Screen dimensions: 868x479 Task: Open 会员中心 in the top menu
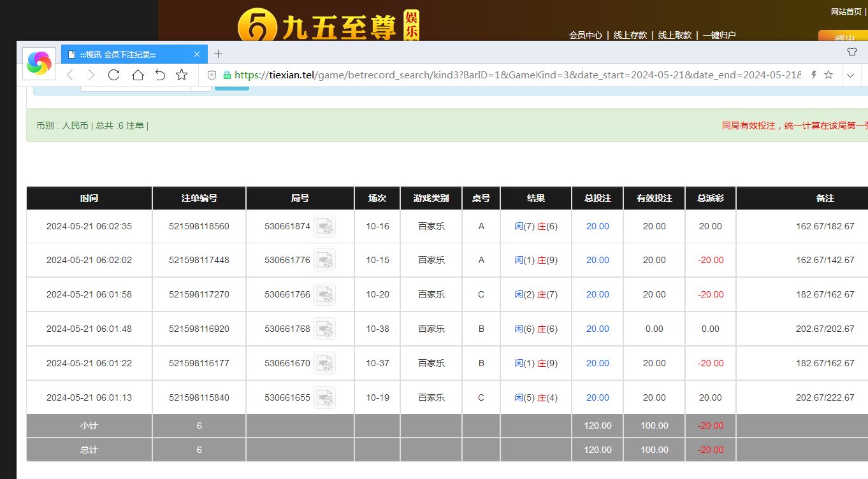click(x=585, y=35)
